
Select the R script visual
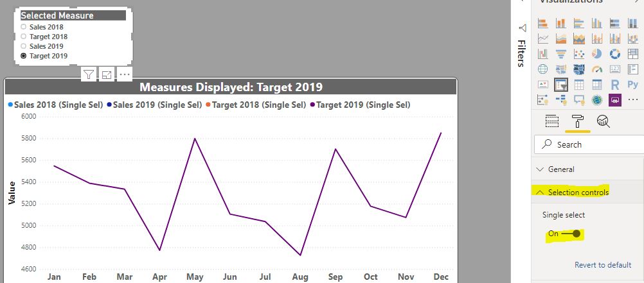tap(615, 85)
